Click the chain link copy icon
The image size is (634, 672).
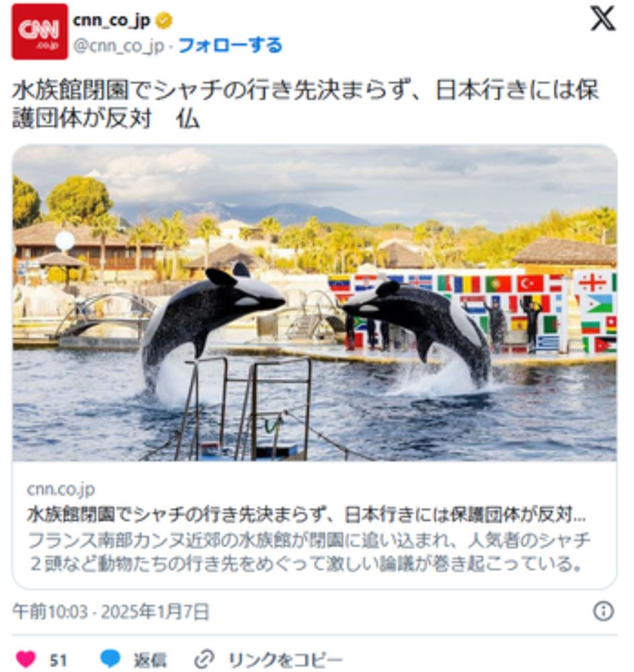point(204,659)
